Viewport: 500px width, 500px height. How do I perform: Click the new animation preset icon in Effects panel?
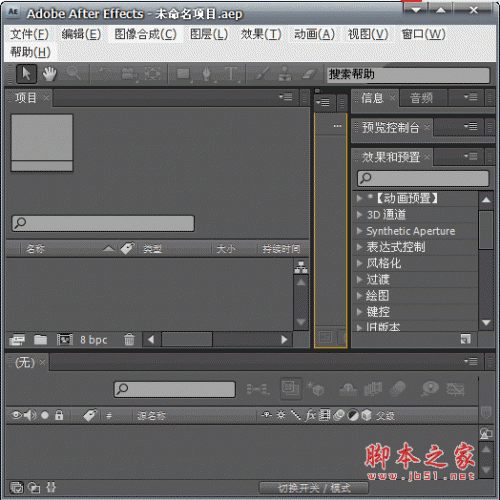tap(465, 339)
